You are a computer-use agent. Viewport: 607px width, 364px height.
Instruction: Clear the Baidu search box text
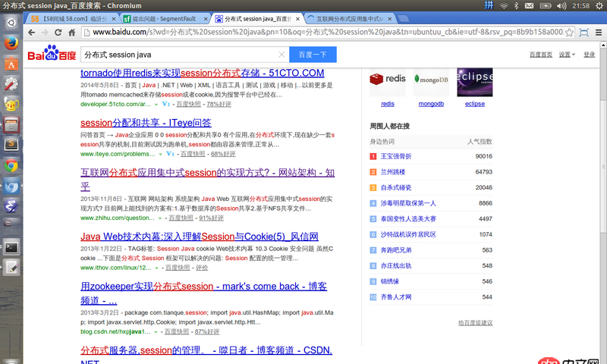click(x=281, y=55)
